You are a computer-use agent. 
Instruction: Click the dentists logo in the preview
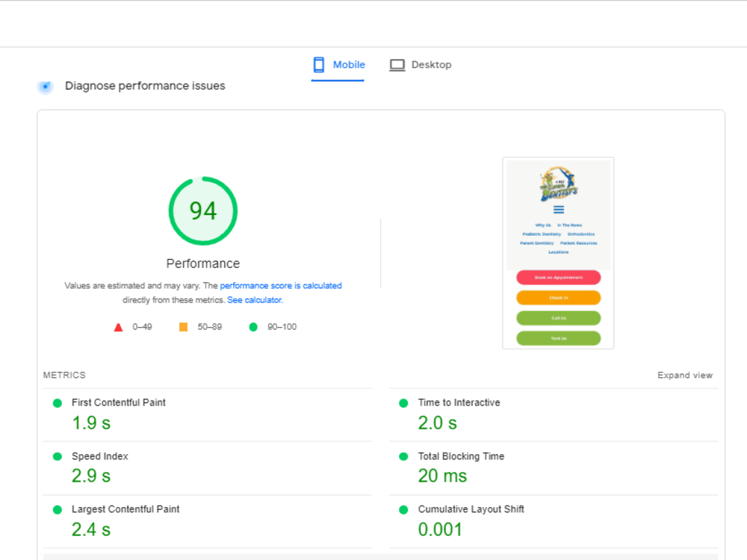(558, 184)
